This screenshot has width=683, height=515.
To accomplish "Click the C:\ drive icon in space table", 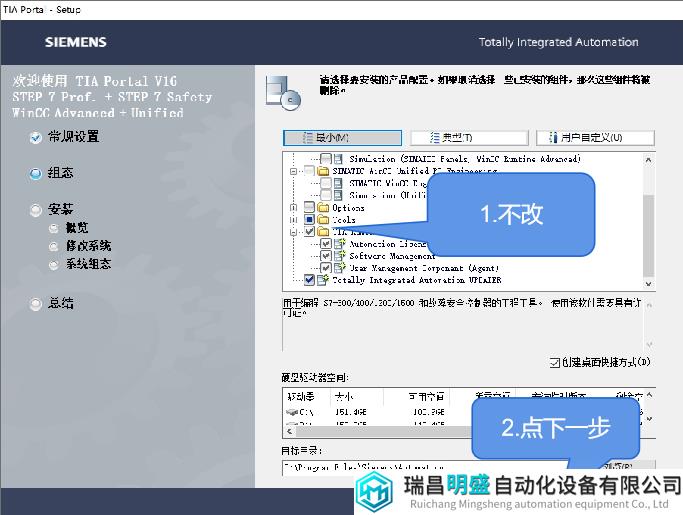I will [292, 412].
